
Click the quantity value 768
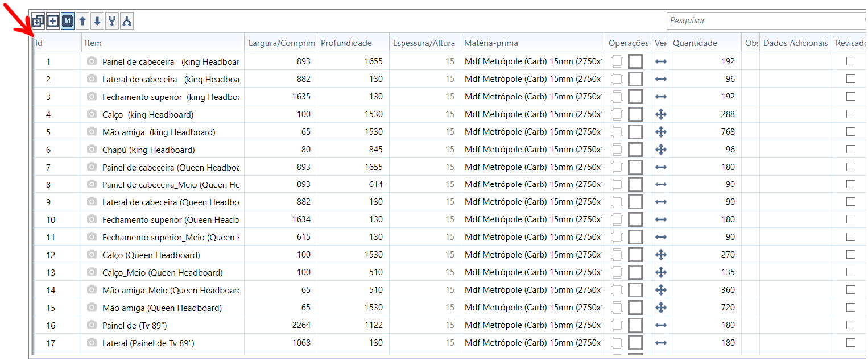point(728,132)
